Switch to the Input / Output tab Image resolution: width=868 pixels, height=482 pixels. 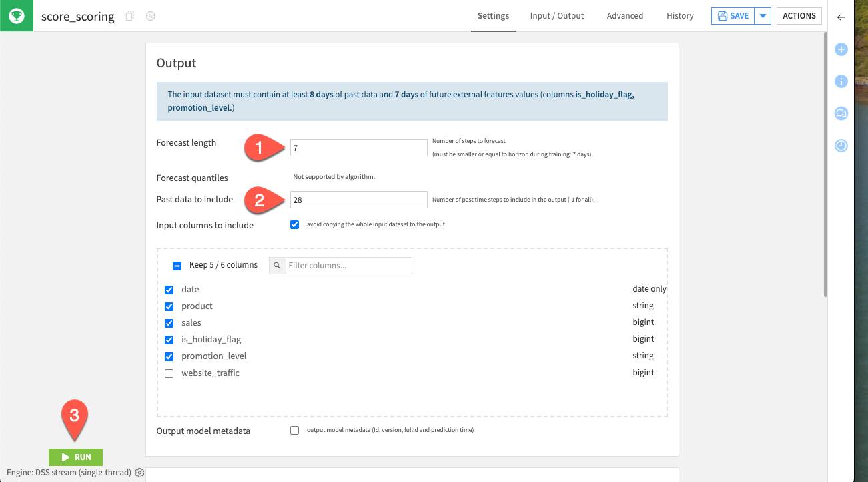coord(556,15)
